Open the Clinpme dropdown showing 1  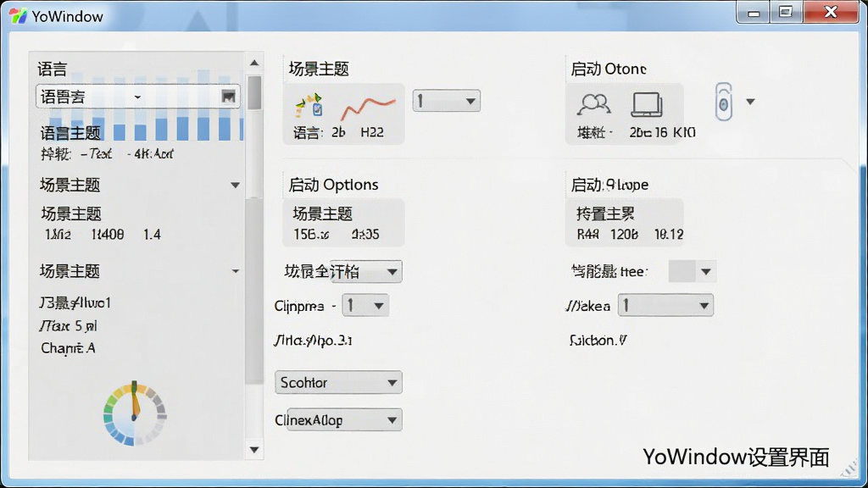[365, 305]
